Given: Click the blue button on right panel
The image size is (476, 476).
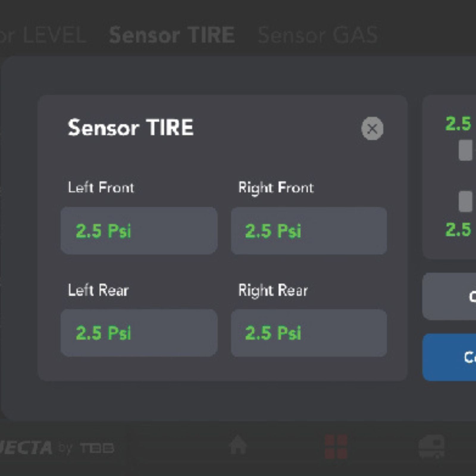Looking at the screenshot, I should click(449, 357).
